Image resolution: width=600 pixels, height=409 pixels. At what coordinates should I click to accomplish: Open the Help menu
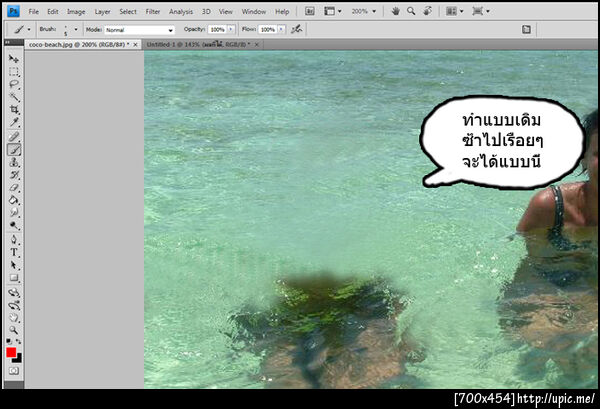click(282, 12)
